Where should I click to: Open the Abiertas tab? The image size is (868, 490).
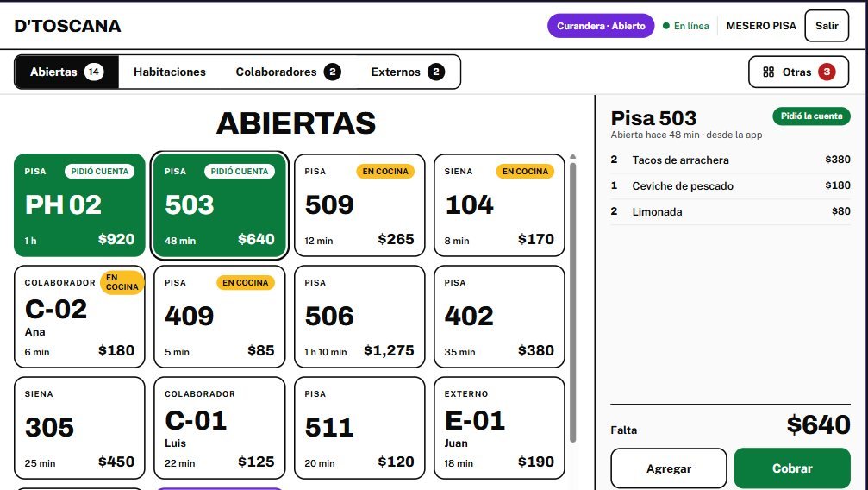tap(66, 72)
